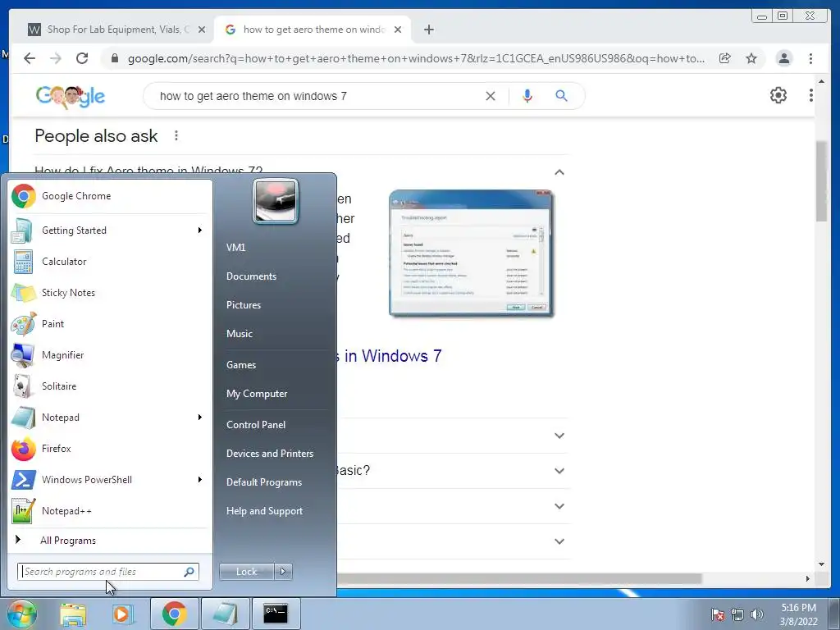
Task: Open the volume control in system tray
Action: 757,614
